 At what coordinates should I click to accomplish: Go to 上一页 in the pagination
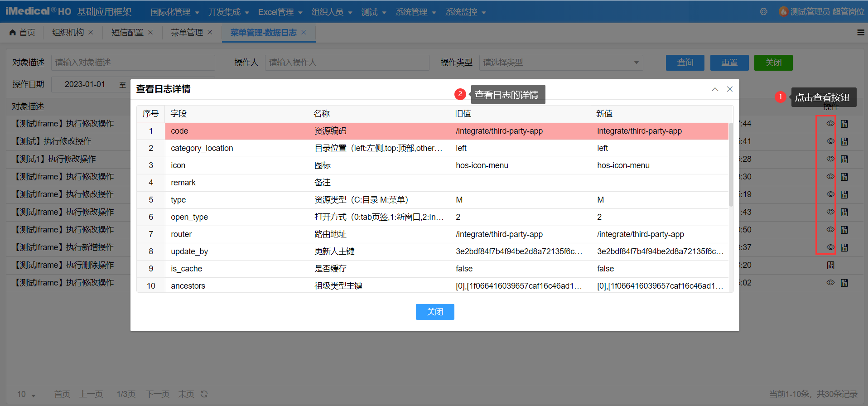pos(92,394)
